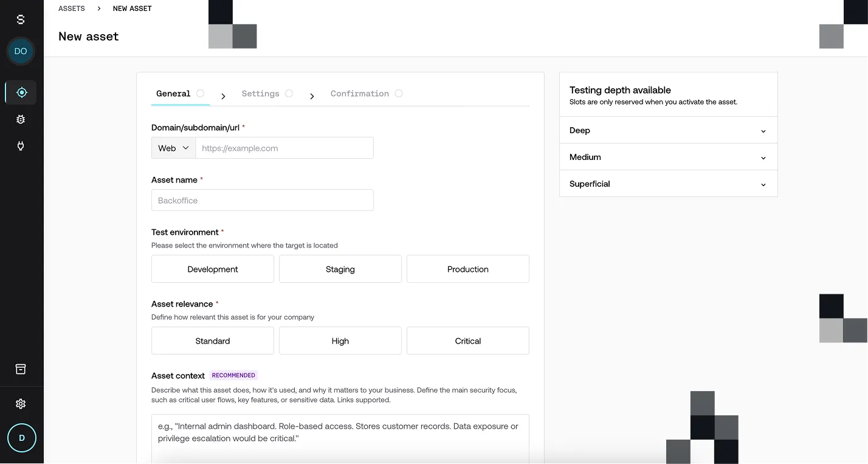Viewport: 868px width, 464px height.
Task: Expand the Medium testing depth section
Action: [669, 157]
